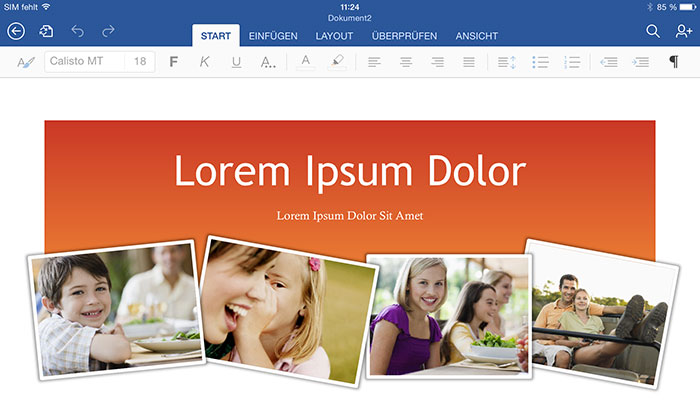
Task: Align text right
Action: 438,62
